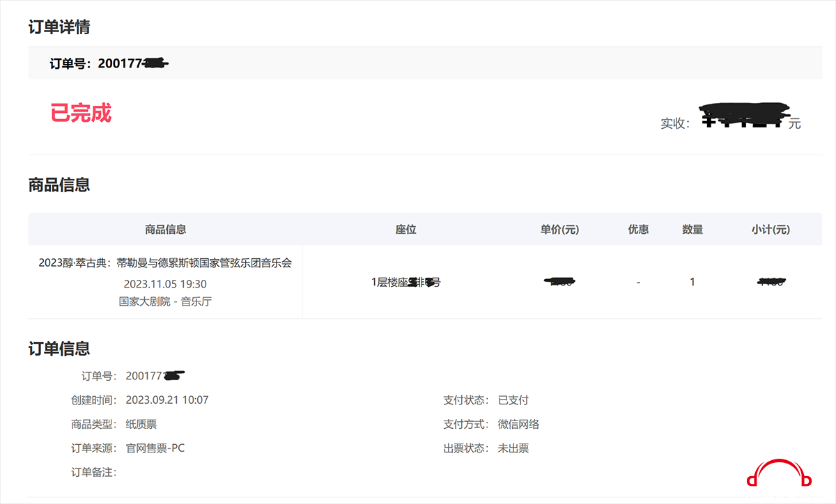The width and height of the screenshot is (836, 504).
Task: Click the 已支付 payment status value
Action: pos(513,400)
